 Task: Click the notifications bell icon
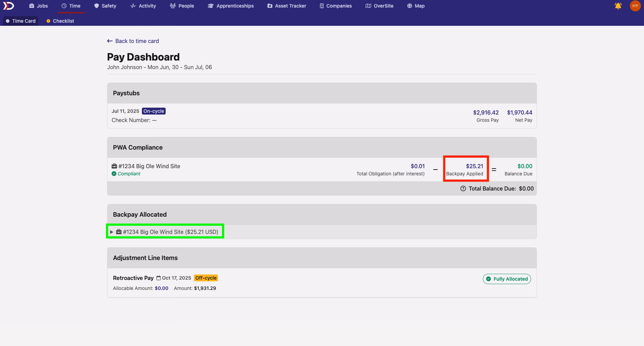tap(618, 6)
